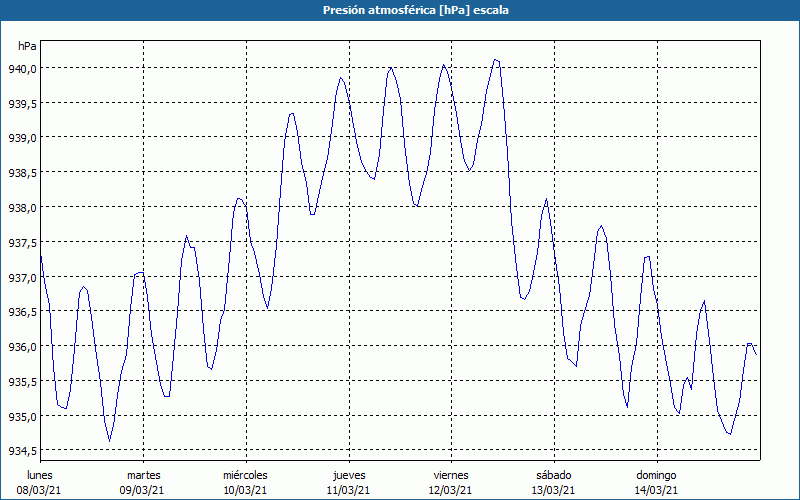
Task: Click the 'viernes' day label
Action: point(451,475)
